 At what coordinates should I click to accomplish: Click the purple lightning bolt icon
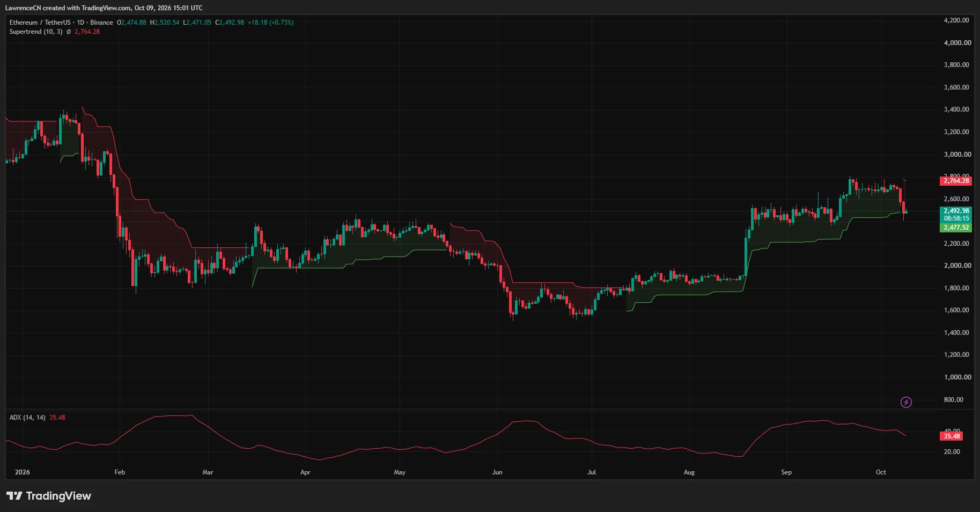click(906, 402)
